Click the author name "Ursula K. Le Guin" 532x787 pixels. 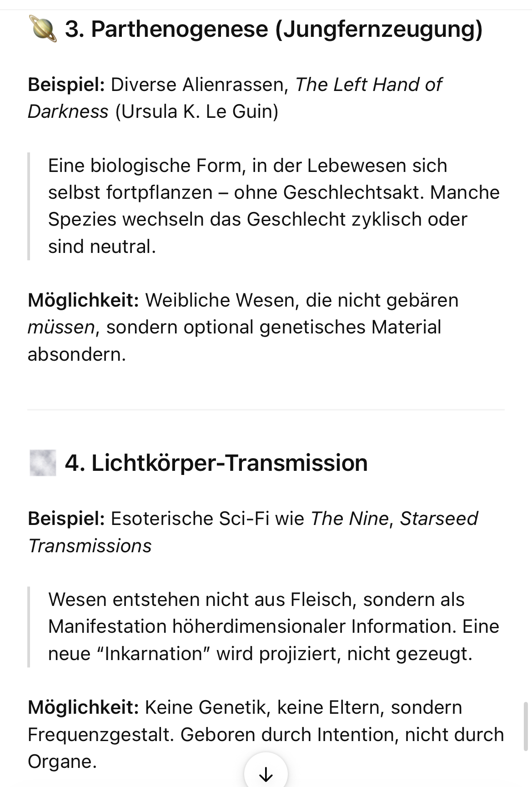point(197,111)
